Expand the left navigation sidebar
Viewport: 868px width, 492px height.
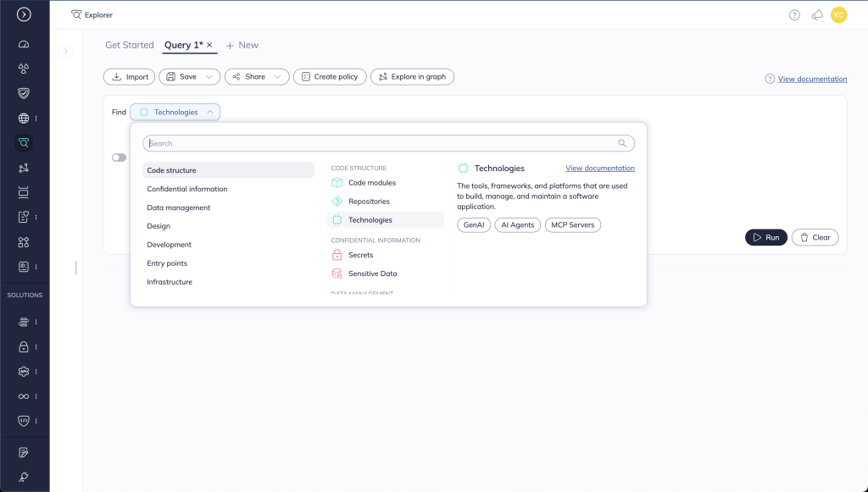click(24, 14)
